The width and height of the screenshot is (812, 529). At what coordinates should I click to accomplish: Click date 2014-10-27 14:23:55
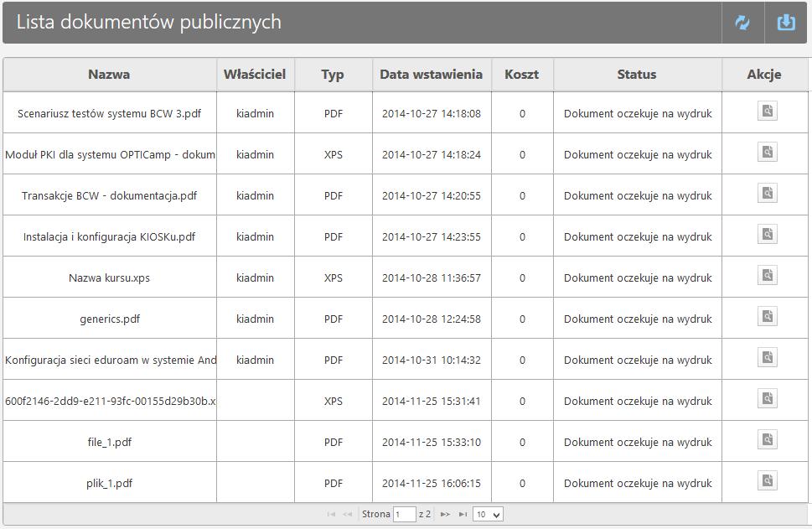[x=432, y=236]
